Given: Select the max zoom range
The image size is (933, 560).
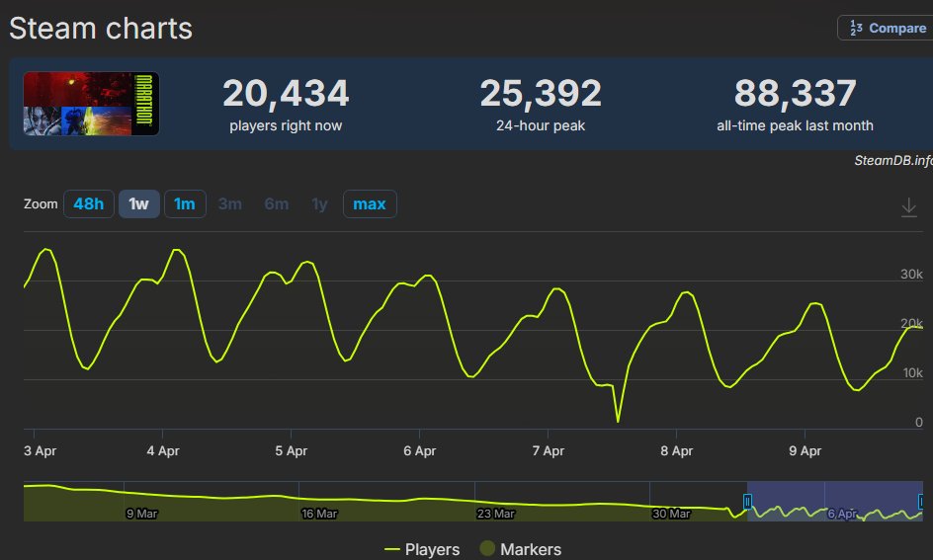Looking at the screenshot, I should [370, 203].
